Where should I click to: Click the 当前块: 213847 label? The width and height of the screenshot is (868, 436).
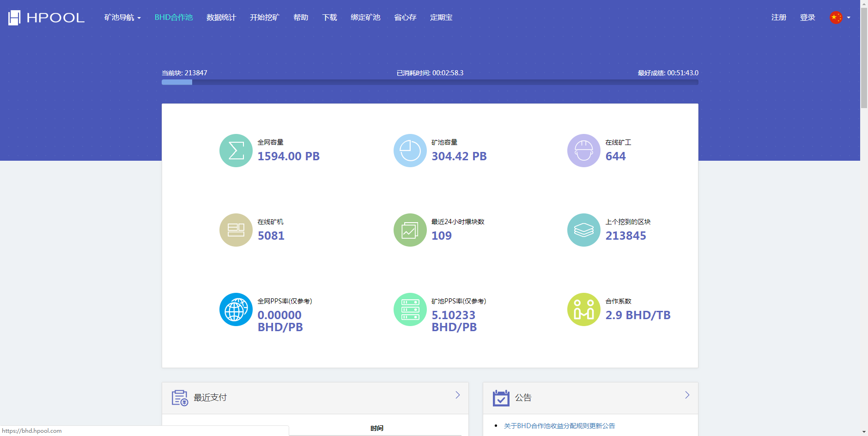[184, 73]
